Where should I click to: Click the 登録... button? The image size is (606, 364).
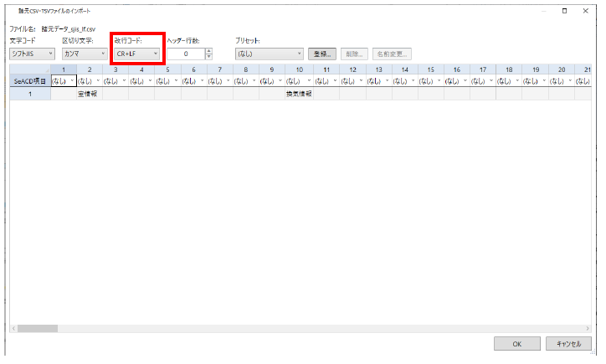pyautogui.click(x=322, y=54)
